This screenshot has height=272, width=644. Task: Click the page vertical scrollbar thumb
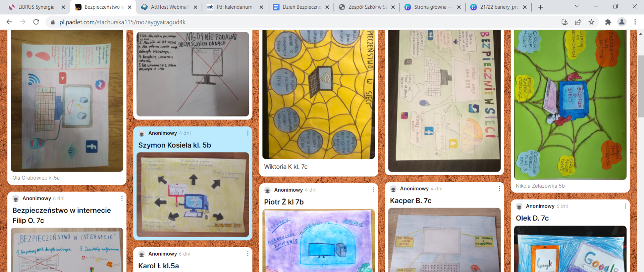coord(641,86)
